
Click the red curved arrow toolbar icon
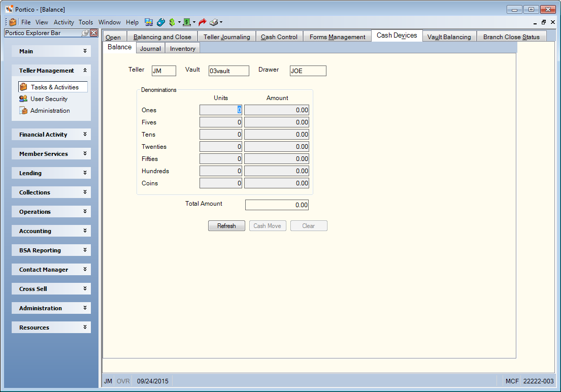point(203,22)
